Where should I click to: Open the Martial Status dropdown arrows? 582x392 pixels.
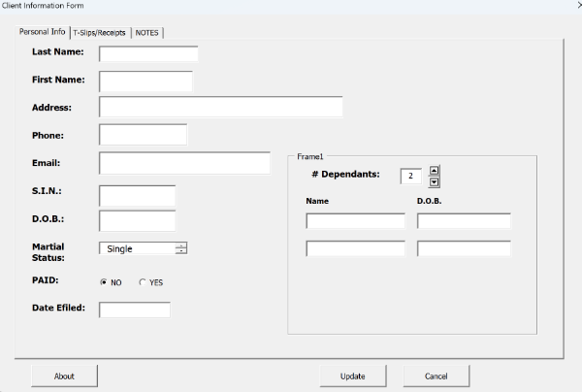coord(181,248)
